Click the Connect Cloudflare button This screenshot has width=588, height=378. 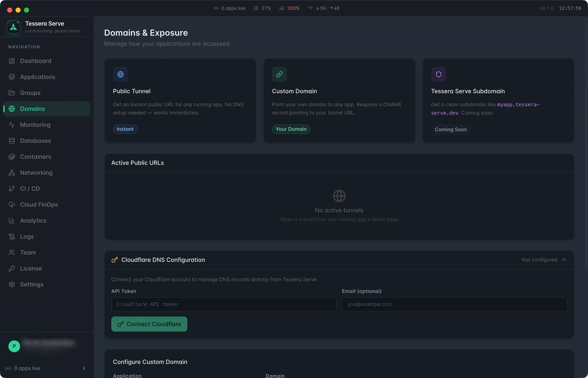tap(149, 324)
